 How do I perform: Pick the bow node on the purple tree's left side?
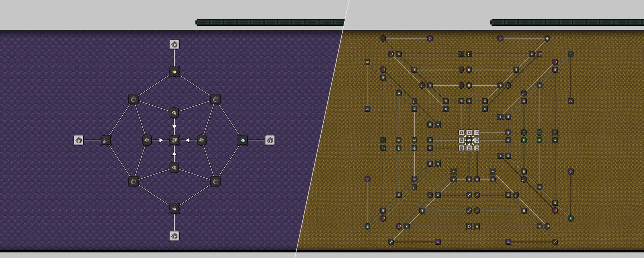click(x=106, y=140)
